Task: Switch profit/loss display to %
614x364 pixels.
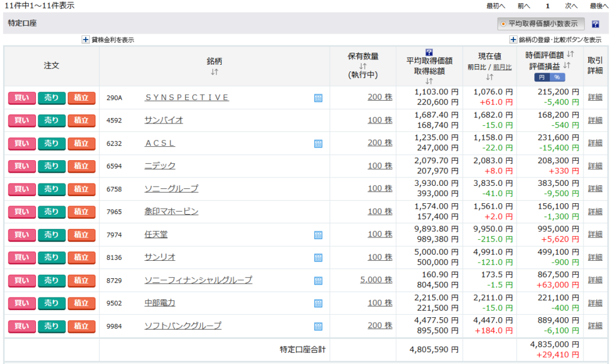Action: click(x=556, y=77)
